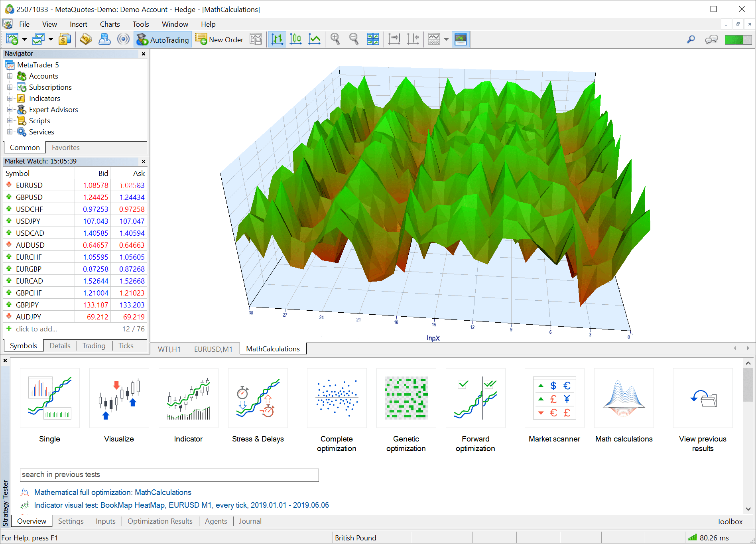Select the bar chart display icon
Viewport: 756px width, 544px height.
[x=277, y=39]
